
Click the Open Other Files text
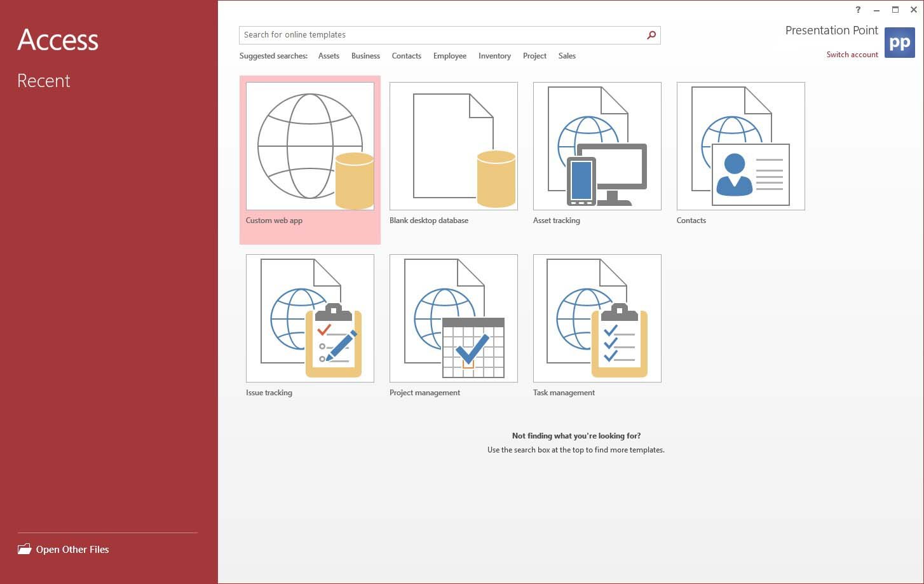click(x=72, y=550)
